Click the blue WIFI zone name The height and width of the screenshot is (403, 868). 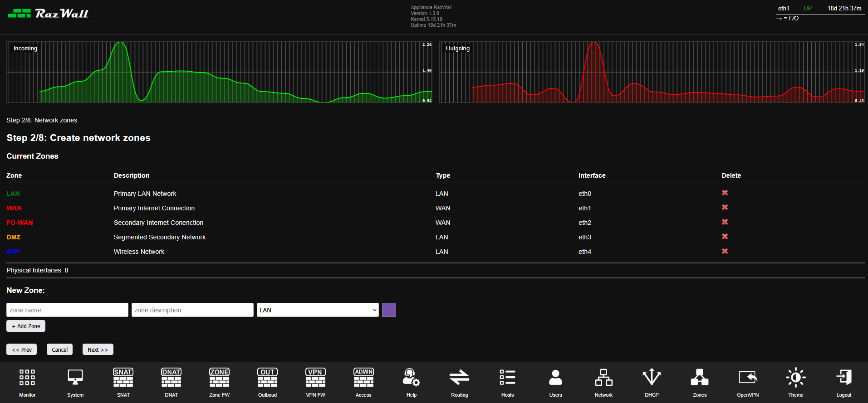tap(13, 252)
